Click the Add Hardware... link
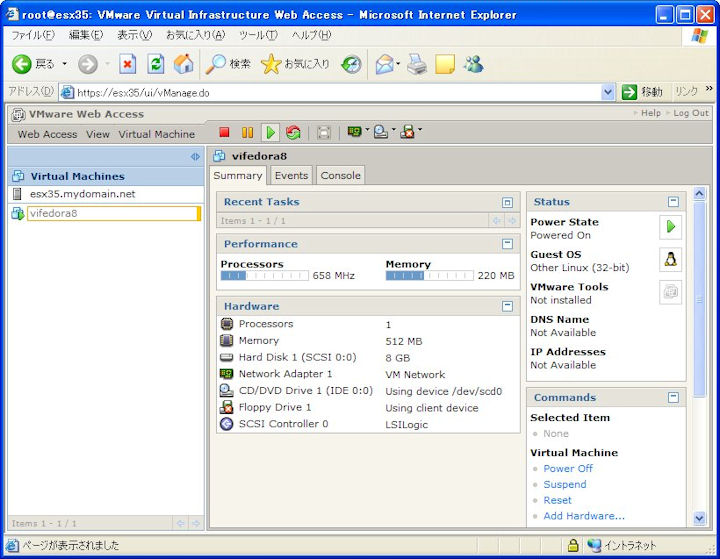 pos(584,516)
